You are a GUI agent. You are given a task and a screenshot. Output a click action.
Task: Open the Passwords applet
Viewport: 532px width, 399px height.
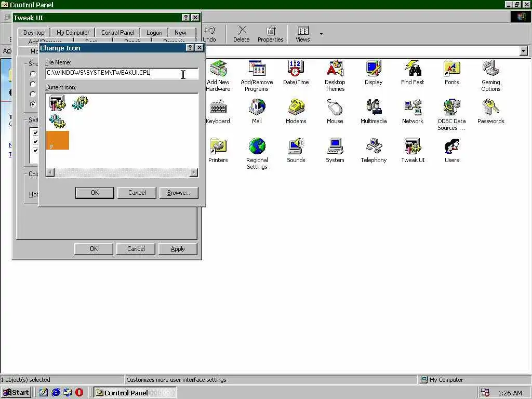[490, 111]
